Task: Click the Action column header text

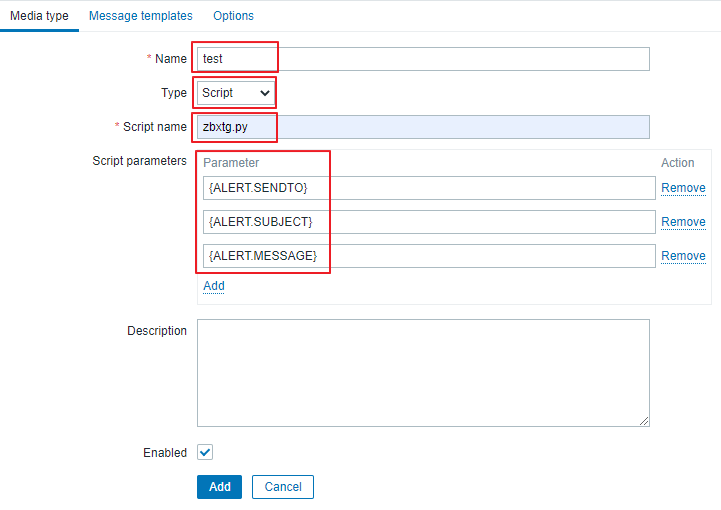Action: 677,163
